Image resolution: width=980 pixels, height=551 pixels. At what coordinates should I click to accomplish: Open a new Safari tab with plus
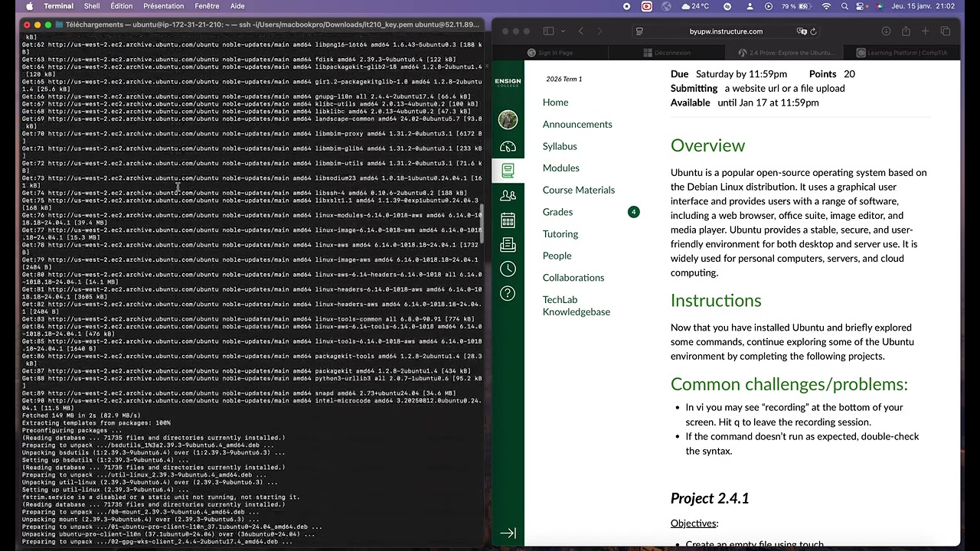click(x=926, y=31)
